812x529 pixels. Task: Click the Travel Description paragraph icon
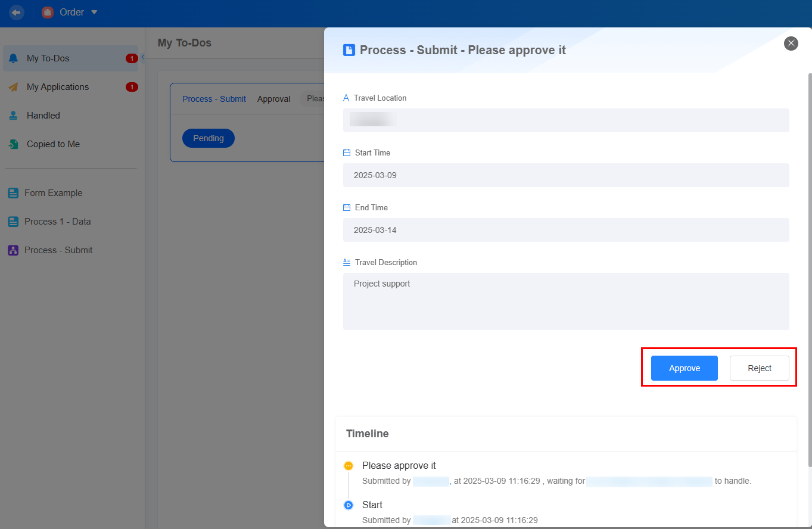click(347, 262)
